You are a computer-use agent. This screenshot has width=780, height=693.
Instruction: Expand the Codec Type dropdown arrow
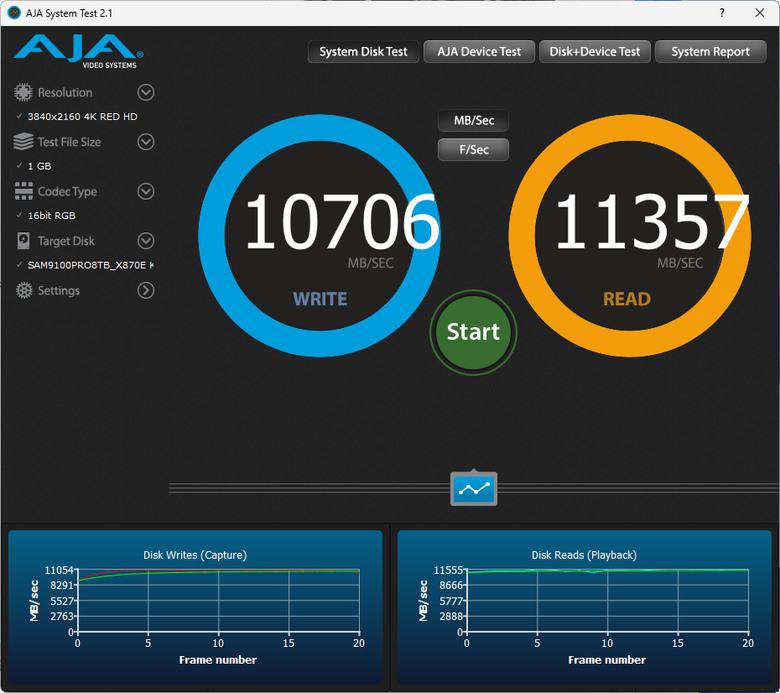pyautogui.click(x=146, y=191)
